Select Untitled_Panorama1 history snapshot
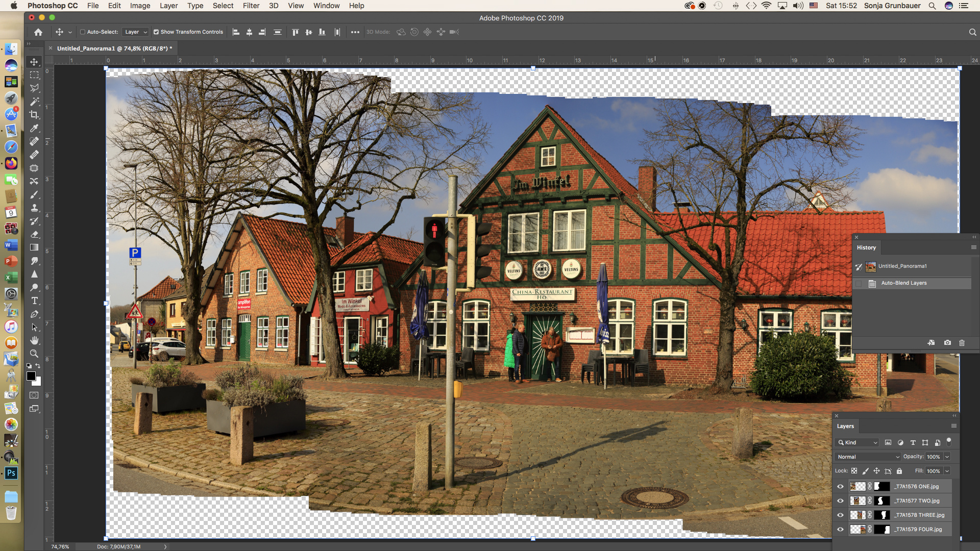The image size is (980, 551). [912, 266]
